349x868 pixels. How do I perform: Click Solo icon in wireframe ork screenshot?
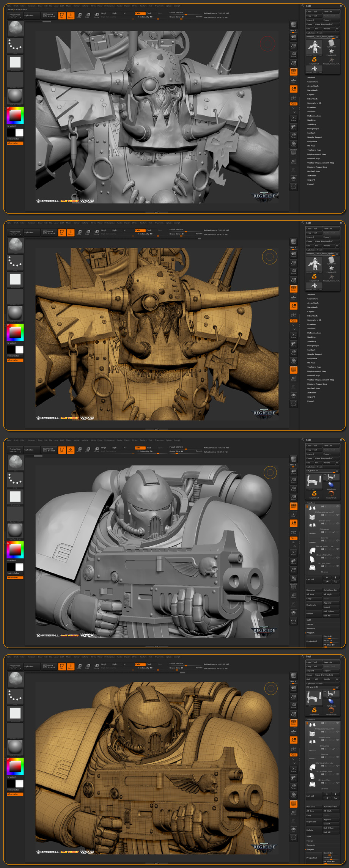coord(294,396)
